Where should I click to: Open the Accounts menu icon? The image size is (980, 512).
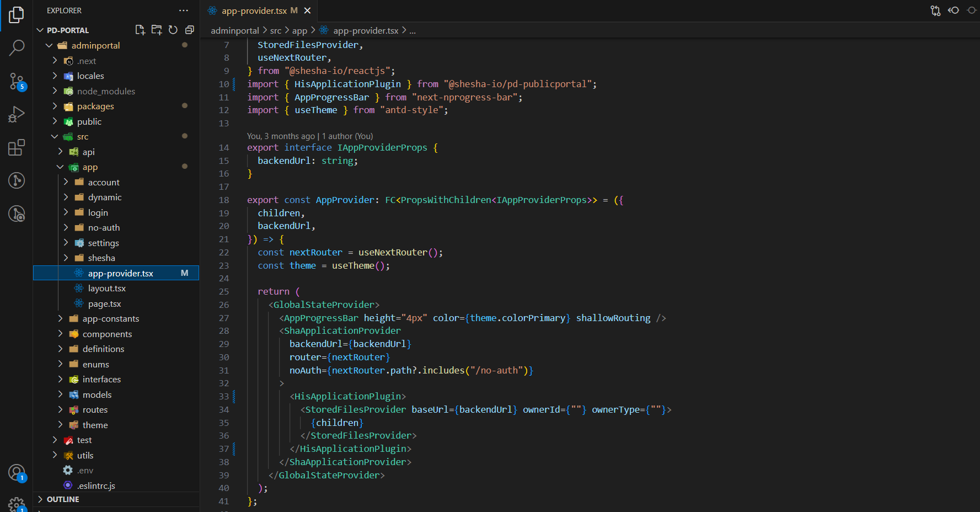[x=17, y=473]
